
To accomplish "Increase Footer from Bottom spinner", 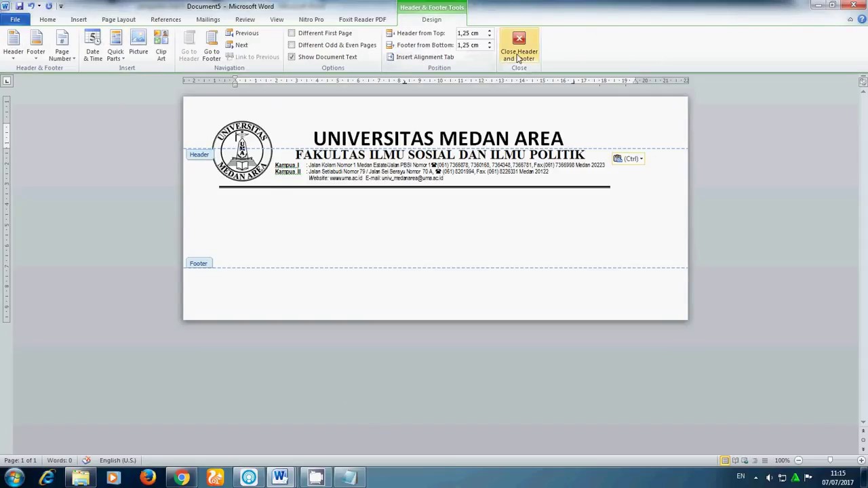I will [489, 43].
